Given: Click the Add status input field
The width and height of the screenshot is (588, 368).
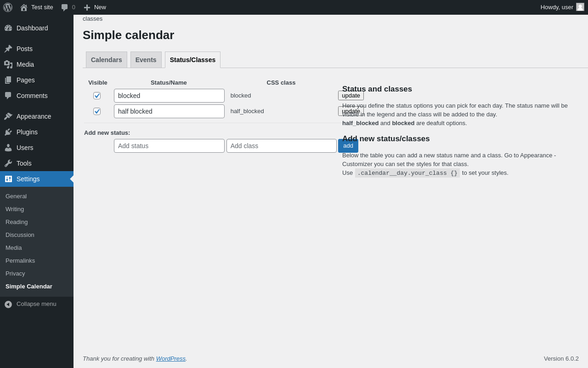Looking at the screenshot, I should [169, 146].
